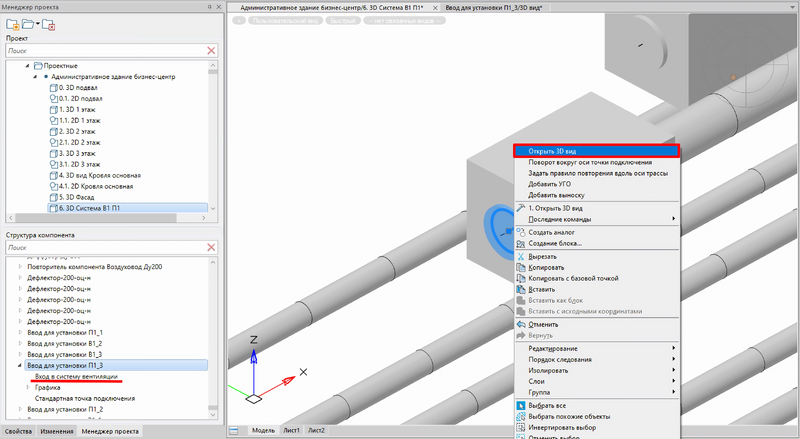Click Копировать с базовой точкой
Image resolution: width=800 pixels, height=439 pixels.
point(596,278)
